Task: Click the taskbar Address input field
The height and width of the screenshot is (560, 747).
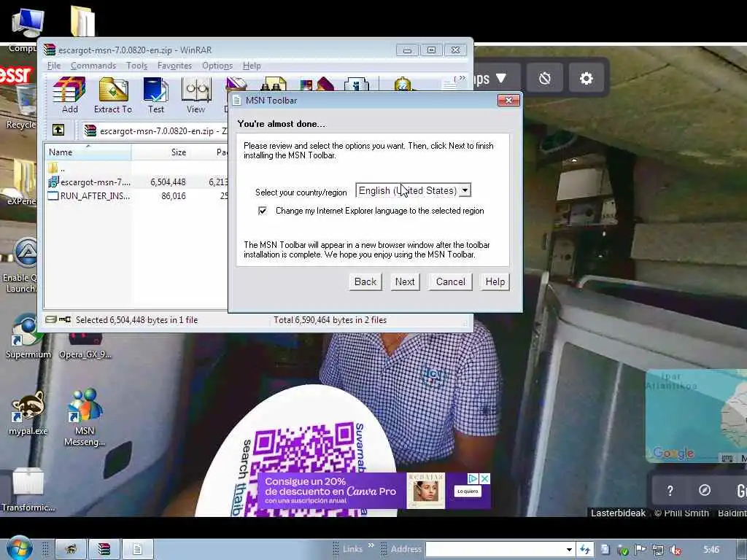Action: tap(495, 550)
